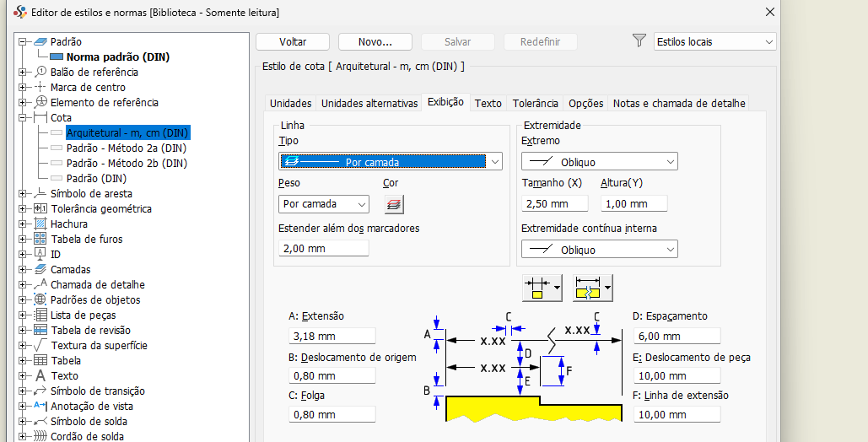
Task: Click the Novo... button
Action: coord(375,41)
